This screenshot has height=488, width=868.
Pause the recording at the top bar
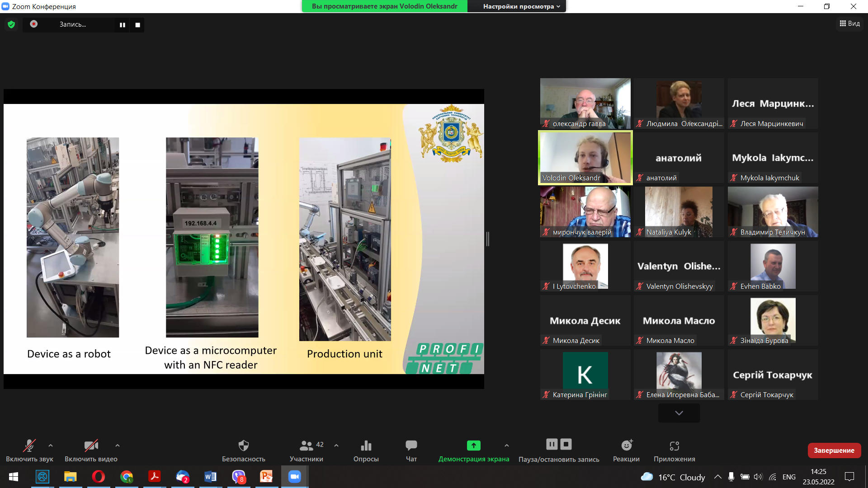click(x=122, y=25)
